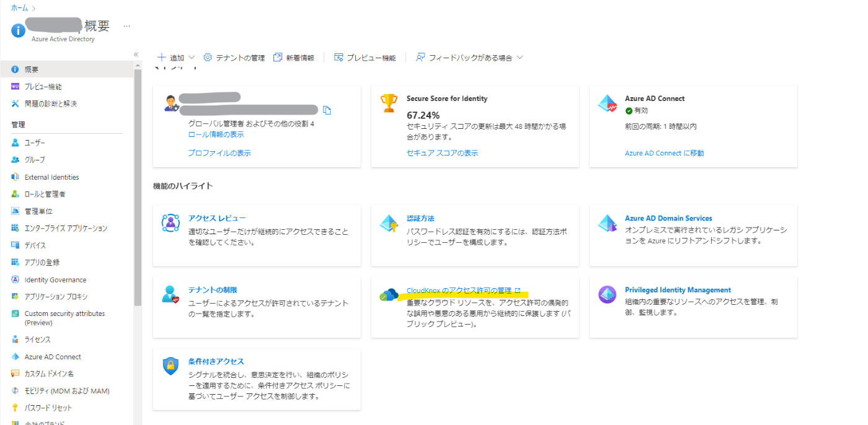This screenshot has width=868, height=425.
Task: Click the Secure Score trophy icon
Action: pos(389,103)
